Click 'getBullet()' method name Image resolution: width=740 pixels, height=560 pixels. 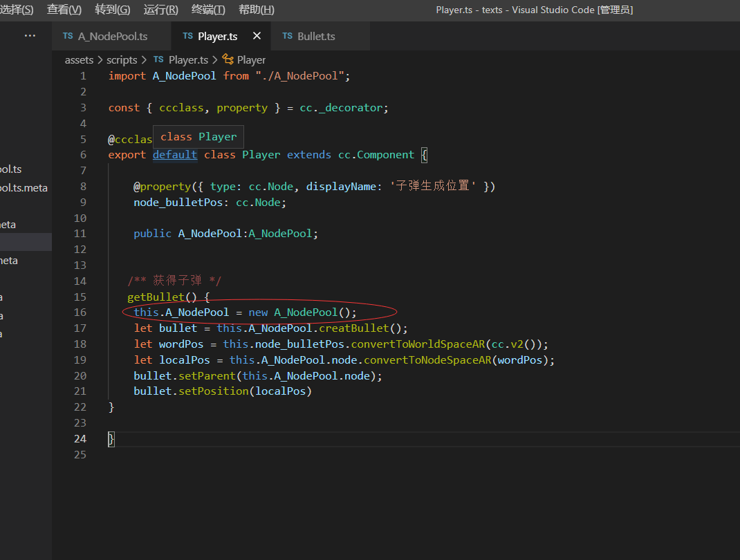162,297
